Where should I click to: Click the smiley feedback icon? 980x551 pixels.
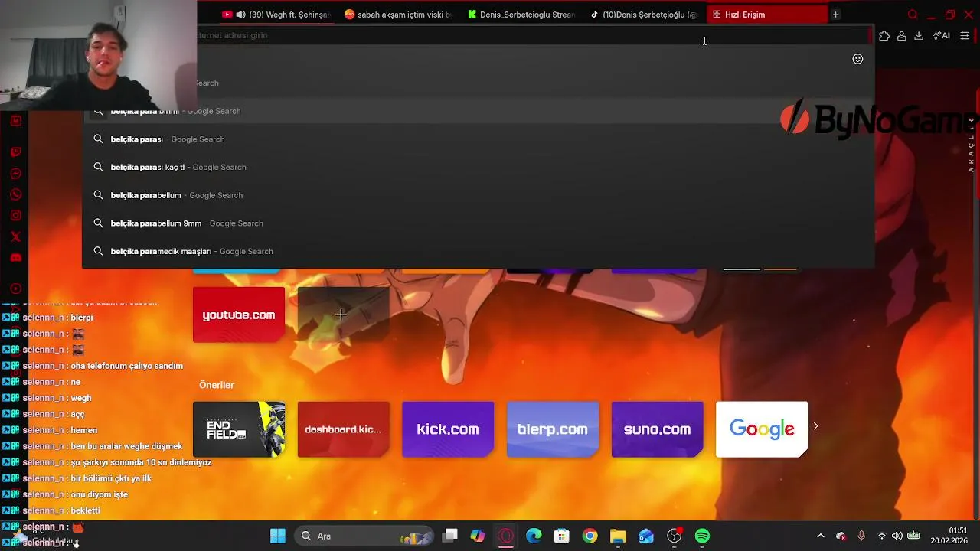click(857, 59)
